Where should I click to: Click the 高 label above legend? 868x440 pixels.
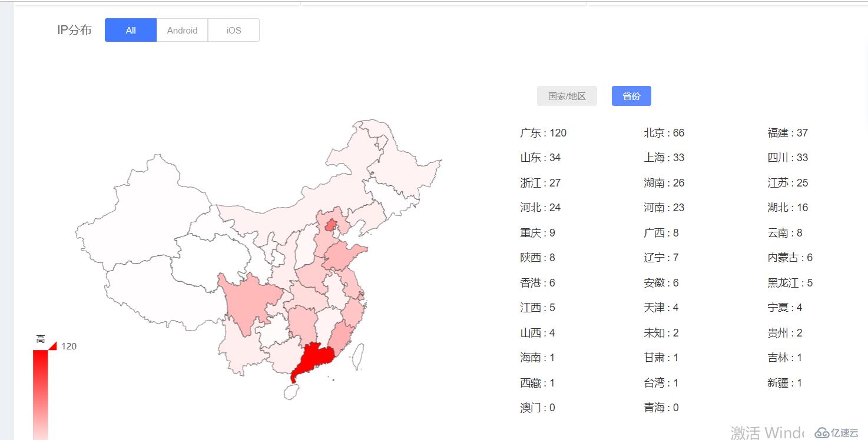[x=41, y=339]
